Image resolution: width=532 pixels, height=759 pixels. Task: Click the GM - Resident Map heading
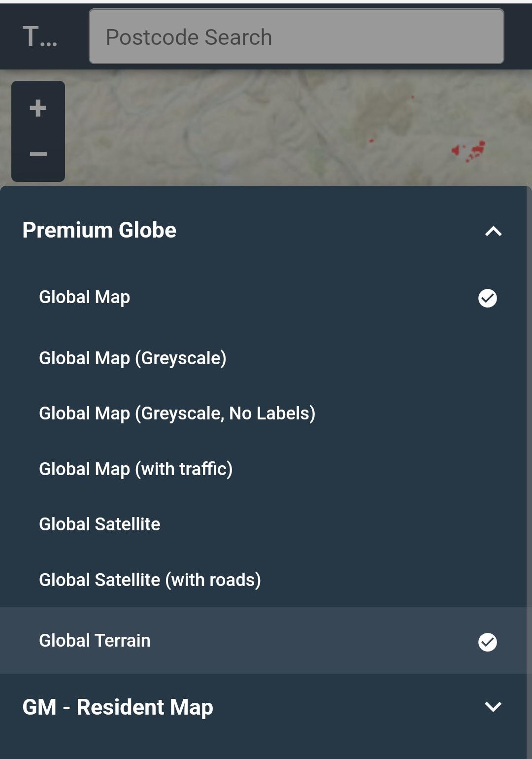click(118, 707)
